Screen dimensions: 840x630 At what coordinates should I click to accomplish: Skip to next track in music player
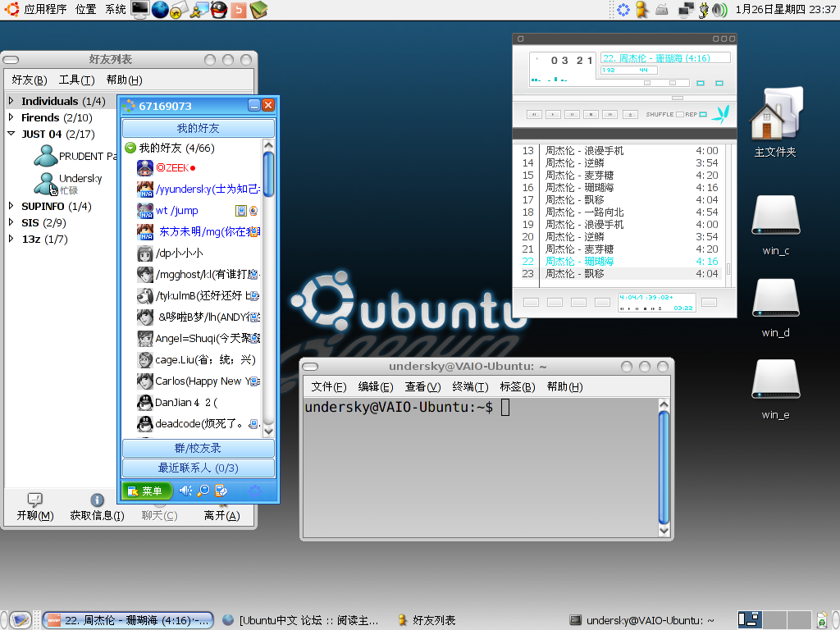[x=609, y=114]
